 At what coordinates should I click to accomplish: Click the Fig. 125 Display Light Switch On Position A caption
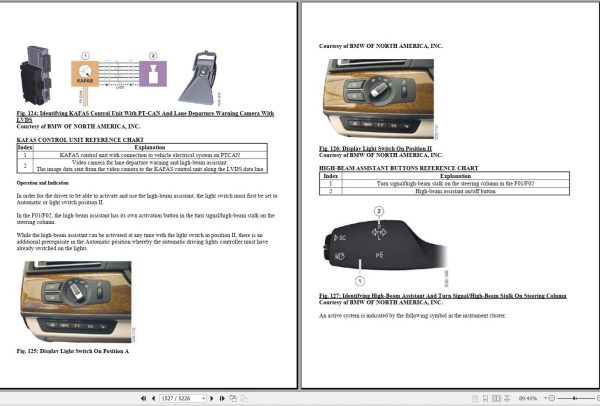pyautogui.click(x=73, y=351)
